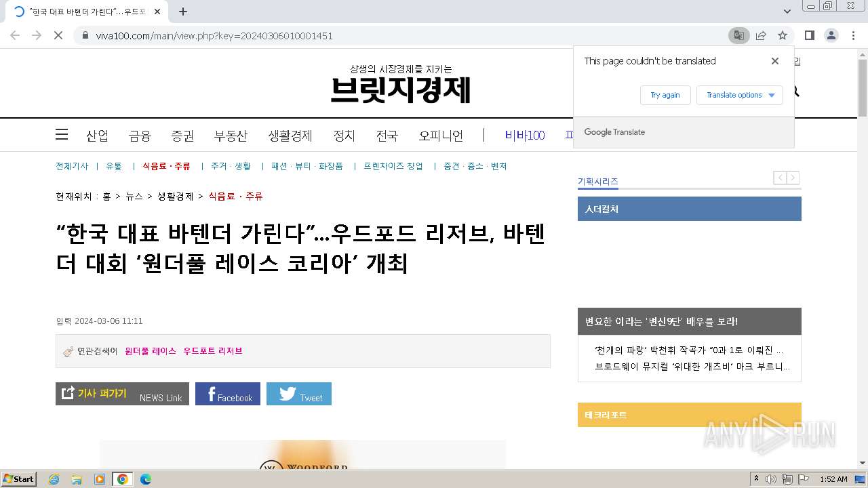Launch Internet Explorer from taskbar
868x488 pixels.
pyautogui.click(x=54, y=479)
